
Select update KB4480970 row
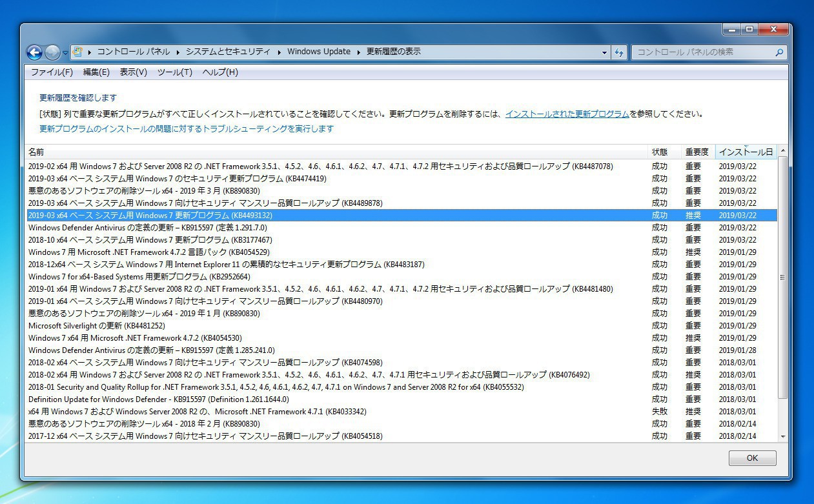pos(402,301)
